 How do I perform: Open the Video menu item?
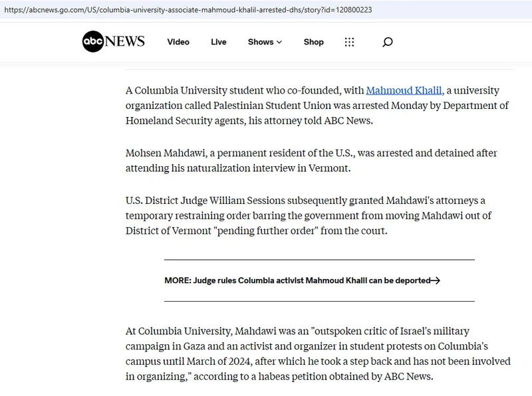(178, 42)
